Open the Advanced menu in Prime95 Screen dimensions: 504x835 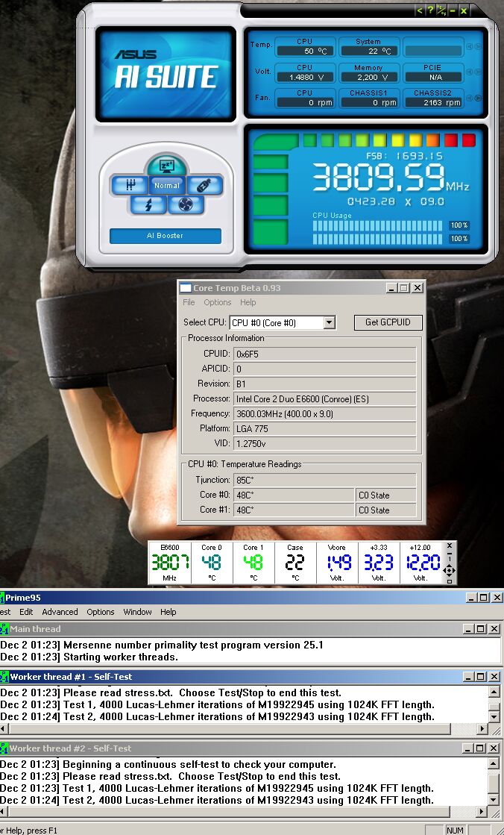click(60, 612)
